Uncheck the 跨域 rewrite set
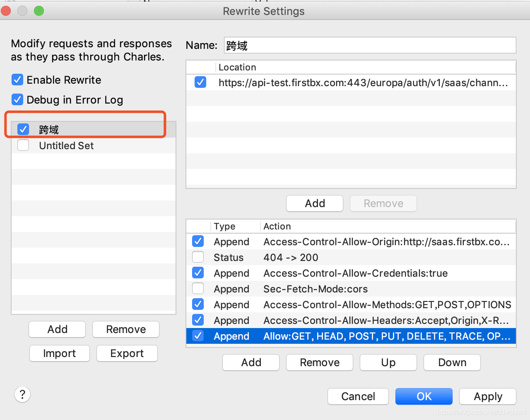 click(23, 129)
